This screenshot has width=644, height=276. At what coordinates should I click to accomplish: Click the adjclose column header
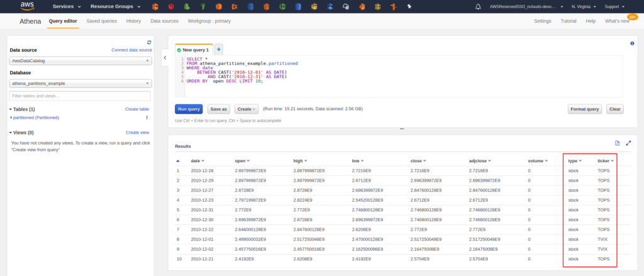coord(478,161)
